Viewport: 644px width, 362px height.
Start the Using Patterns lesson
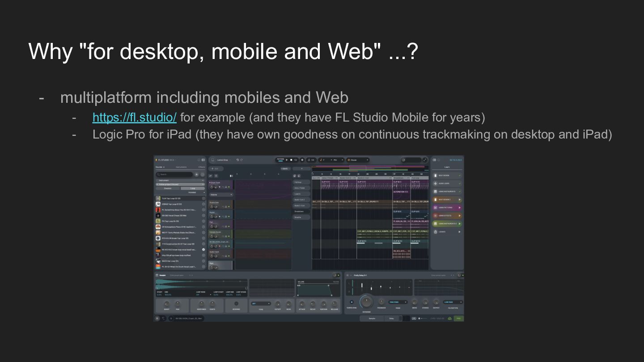pyautogui.click(x=447, y=208)
